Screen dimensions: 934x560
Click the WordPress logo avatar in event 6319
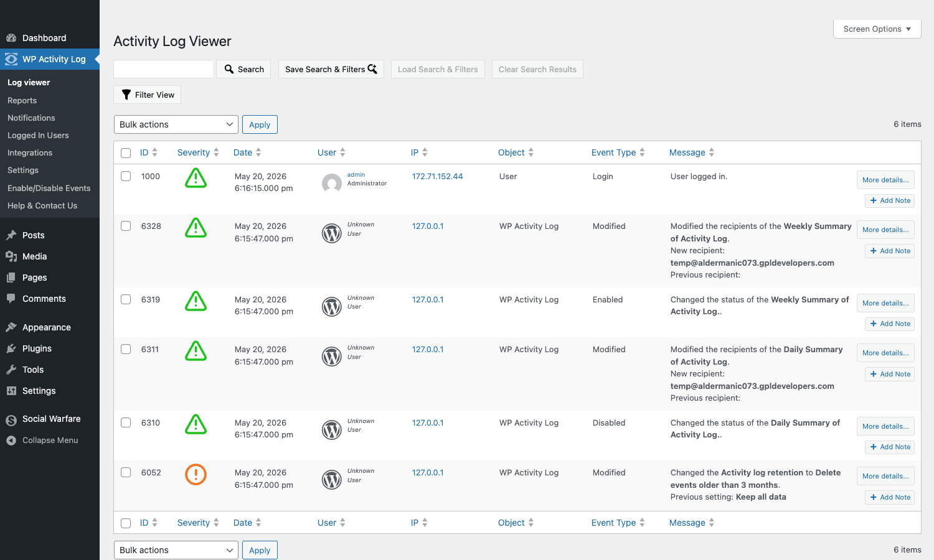[332, 307]
